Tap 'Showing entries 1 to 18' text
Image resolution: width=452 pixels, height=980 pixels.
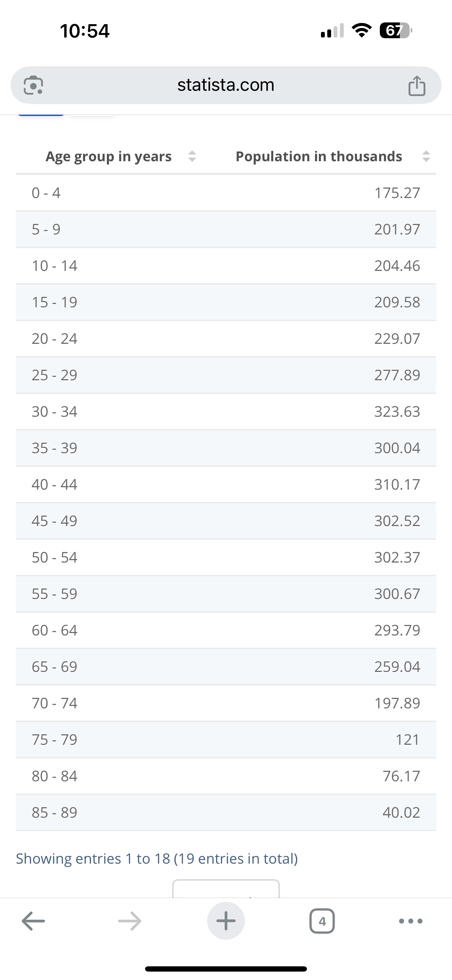point(156,859)
